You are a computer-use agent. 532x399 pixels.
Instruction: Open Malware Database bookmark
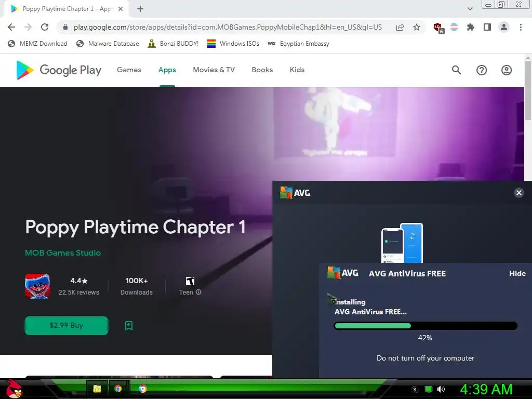click(108, 44)
